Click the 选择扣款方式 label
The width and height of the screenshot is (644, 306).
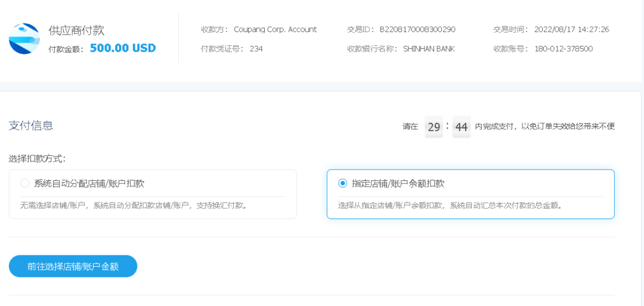37,158
